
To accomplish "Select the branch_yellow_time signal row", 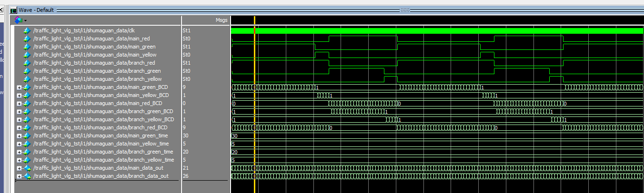I will coord(103,160).
